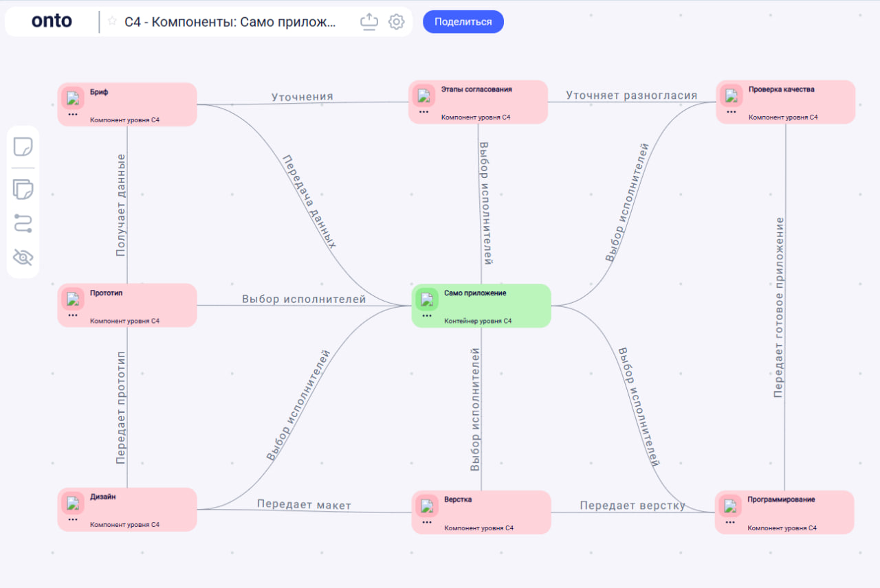The image size is (880, 588).
Task: Click the Дизайн node image icon
Action: 73,503
